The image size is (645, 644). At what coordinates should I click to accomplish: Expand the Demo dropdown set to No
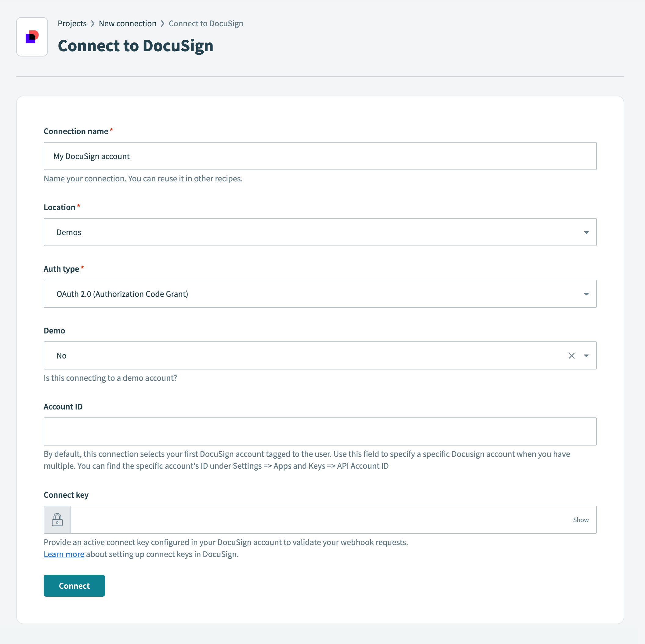click(300, 355)
